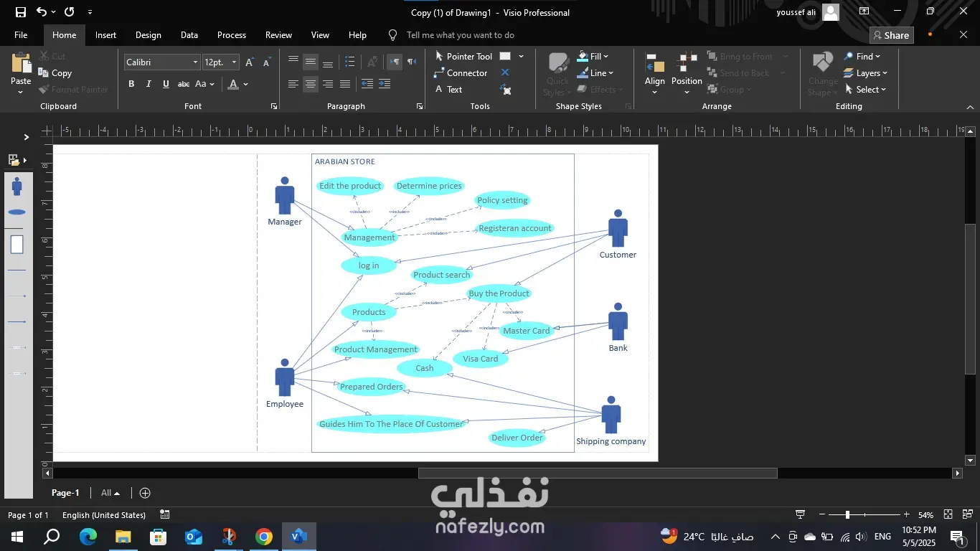Open Visio from the Windows taskbar

pos(299,536)
